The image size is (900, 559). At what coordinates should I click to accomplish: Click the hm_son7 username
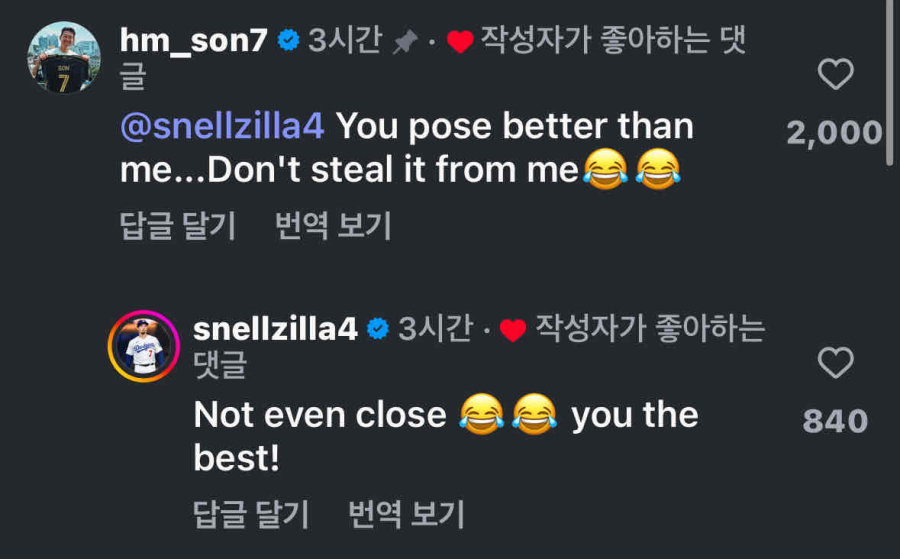pos(192,41)
